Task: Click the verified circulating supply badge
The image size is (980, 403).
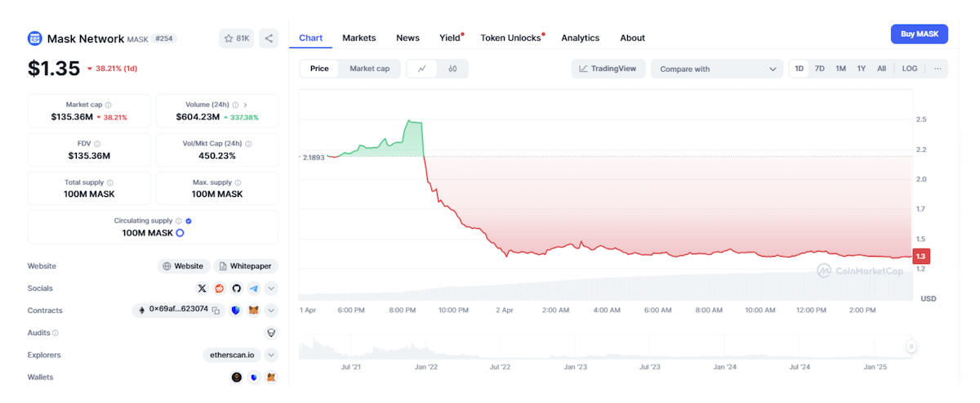Action: coord(189,221)
